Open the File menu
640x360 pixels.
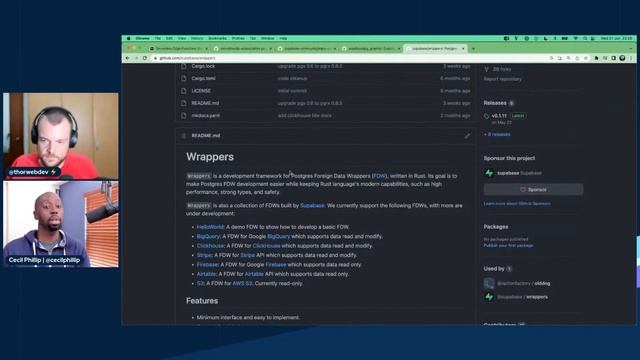[158, 38]
